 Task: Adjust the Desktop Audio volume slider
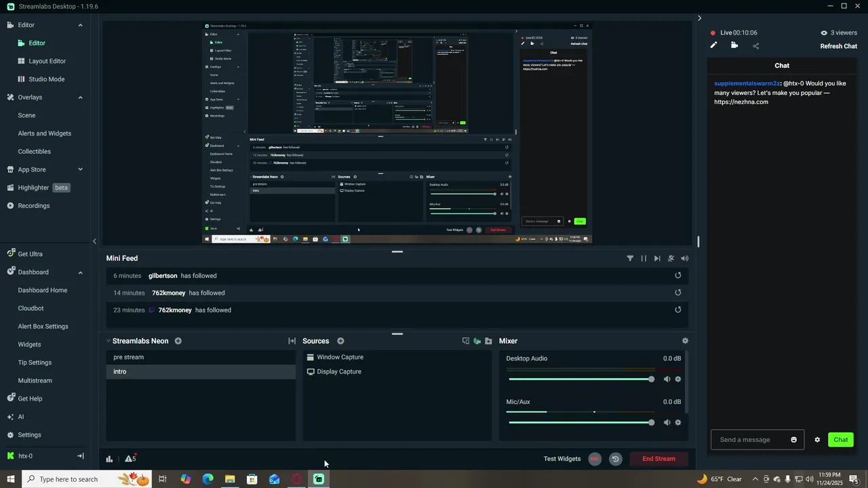(581, 379)
